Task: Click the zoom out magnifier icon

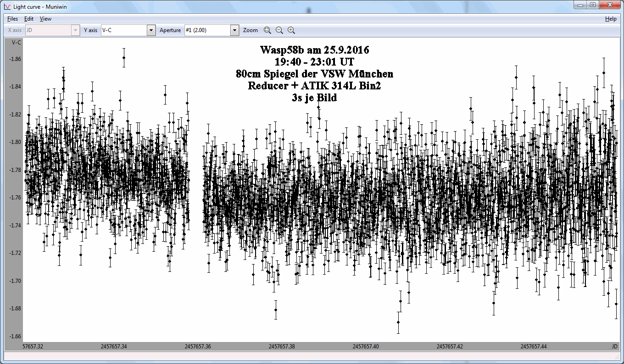Action: point(279,30)
